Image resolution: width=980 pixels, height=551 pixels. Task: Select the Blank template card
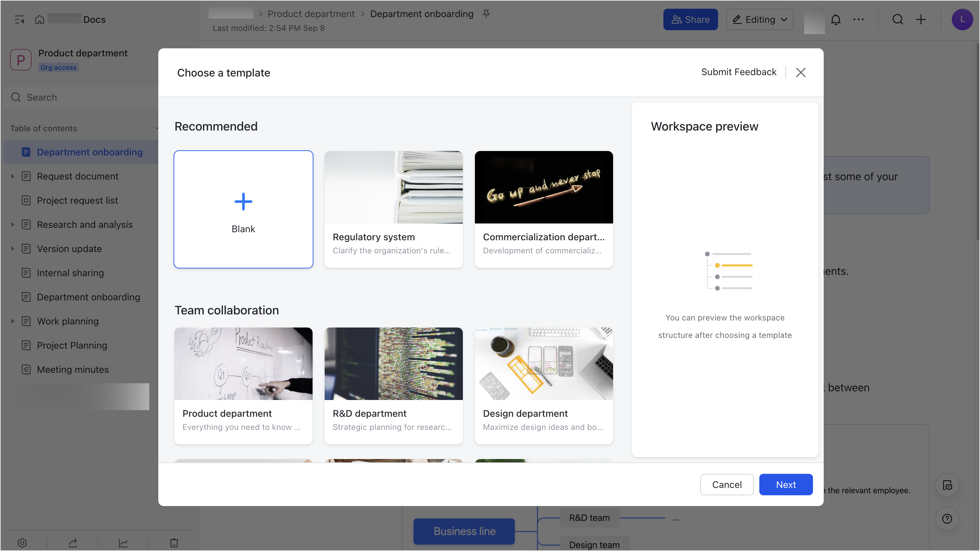click(243, 209)
